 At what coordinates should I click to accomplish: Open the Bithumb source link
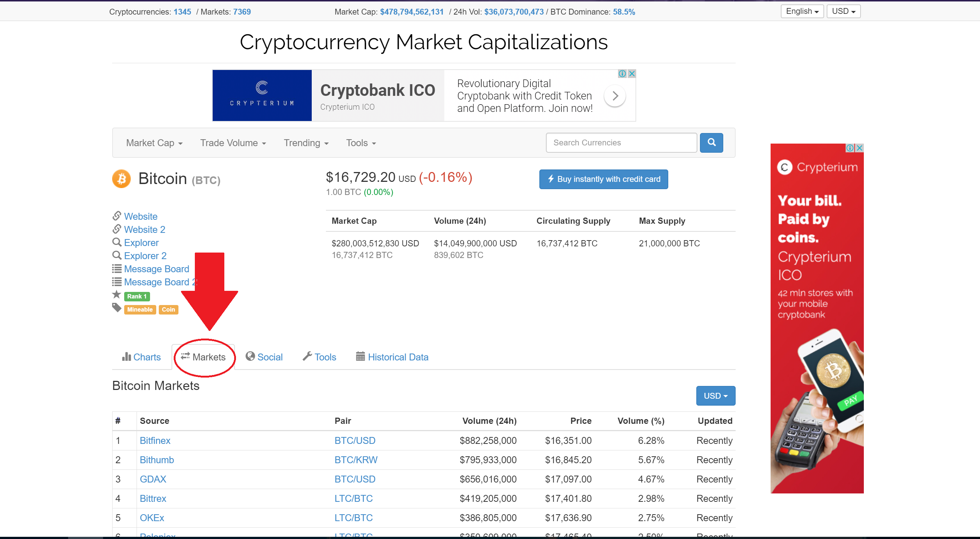coord(157,460)
